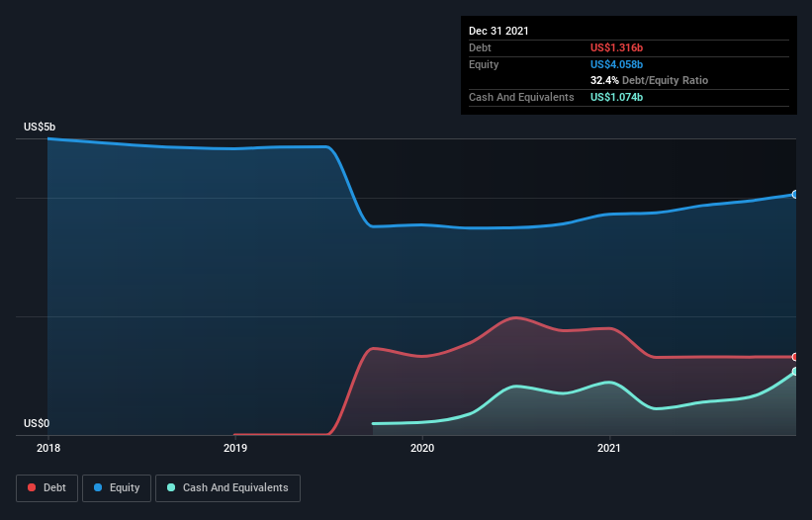Click the US$0 axis label
812x520 pixels.
click(x=37, y=423)
